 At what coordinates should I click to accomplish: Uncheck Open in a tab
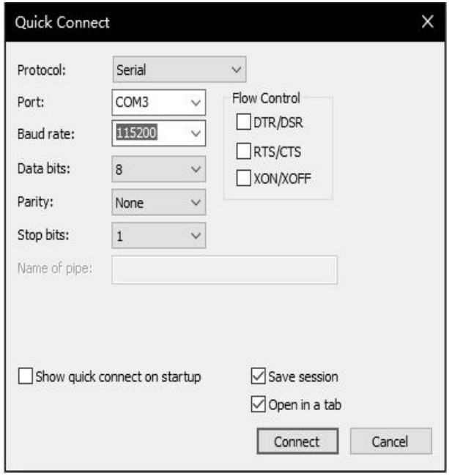tap(258, 404)
